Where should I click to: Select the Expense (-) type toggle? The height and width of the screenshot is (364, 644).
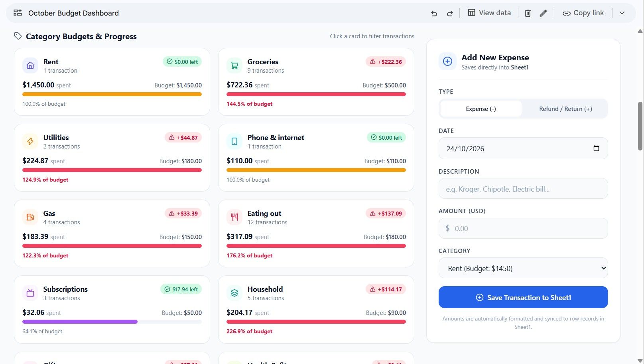point(481,109)
